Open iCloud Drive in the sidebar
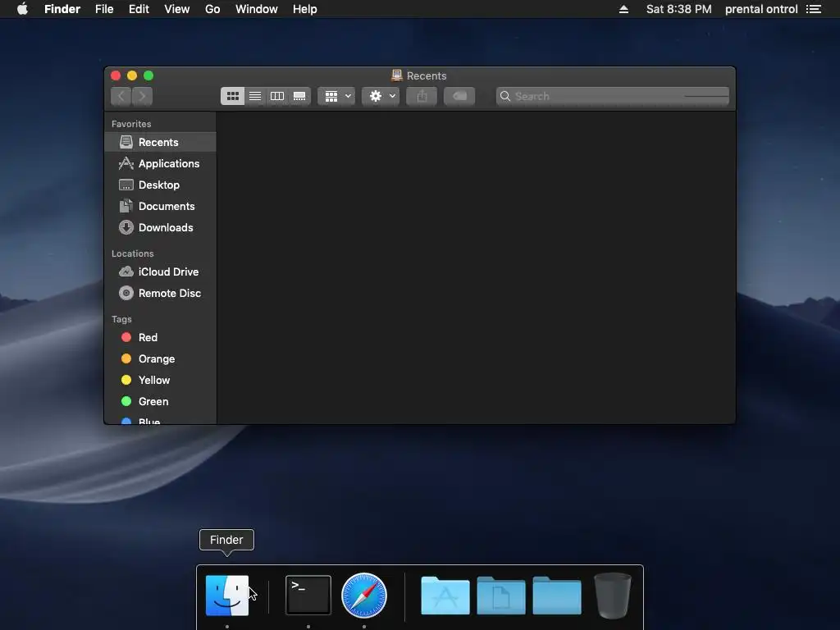Image resolution: width=840 pixels, height=630 pixels. pyautogui.click(x=160, y=272)
